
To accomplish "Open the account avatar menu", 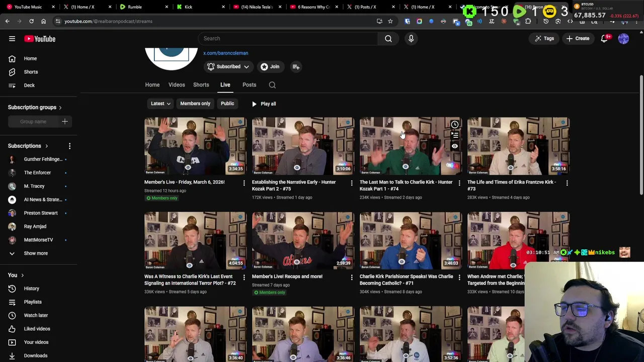I will [x=623, y=39].
